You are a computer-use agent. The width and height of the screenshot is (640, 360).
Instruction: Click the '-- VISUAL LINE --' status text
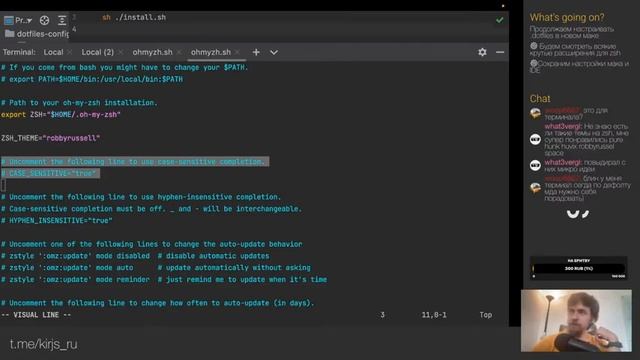pos(36,315)
